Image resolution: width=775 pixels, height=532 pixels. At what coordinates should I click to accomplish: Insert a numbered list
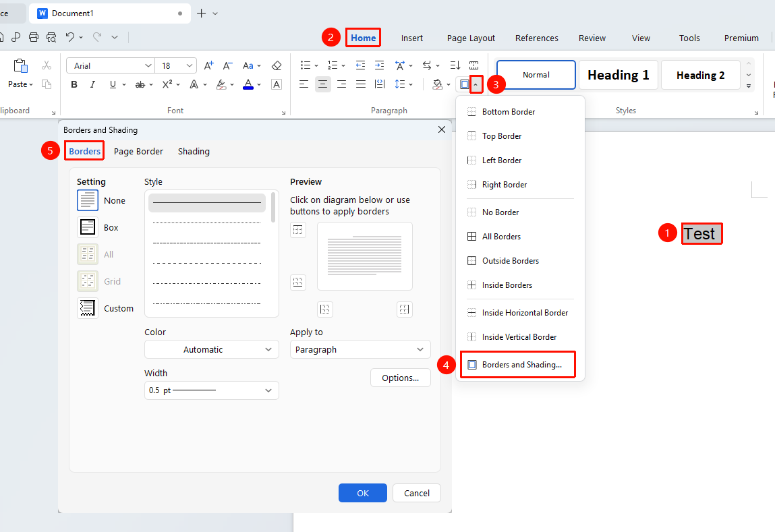click(x=333, y=65)
